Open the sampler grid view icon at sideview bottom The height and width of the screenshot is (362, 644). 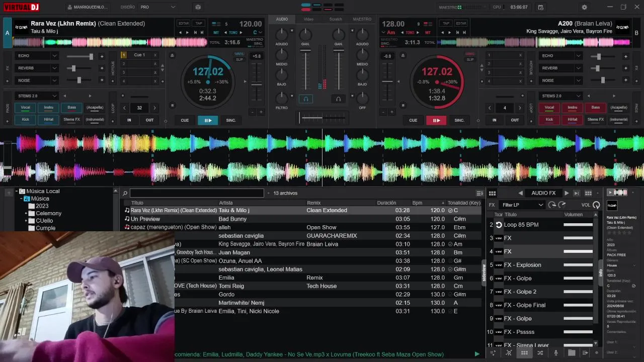524,353
